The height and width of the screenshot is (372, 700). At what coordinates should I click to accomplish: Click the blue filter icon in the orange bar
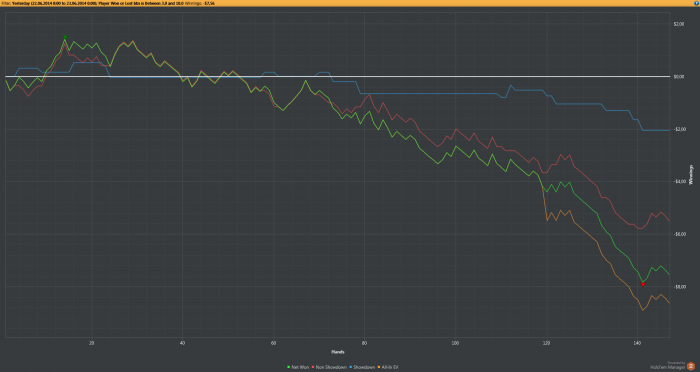[x=697, y=3]
